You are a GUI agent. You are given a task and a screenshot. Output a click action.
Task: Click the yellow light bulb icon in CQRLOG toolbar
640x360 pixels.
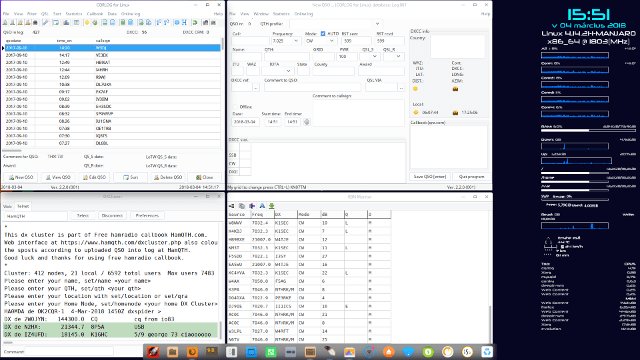87,22
